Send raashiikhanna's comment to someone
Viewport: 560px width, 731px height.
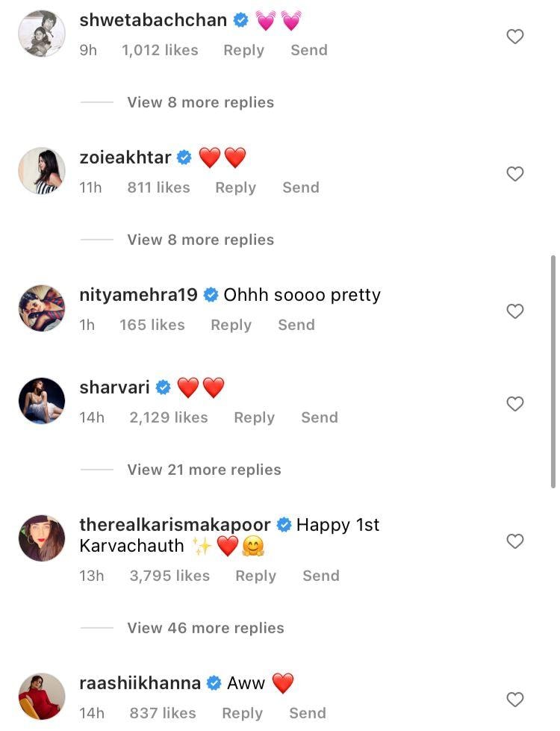(x=308, y=713)
